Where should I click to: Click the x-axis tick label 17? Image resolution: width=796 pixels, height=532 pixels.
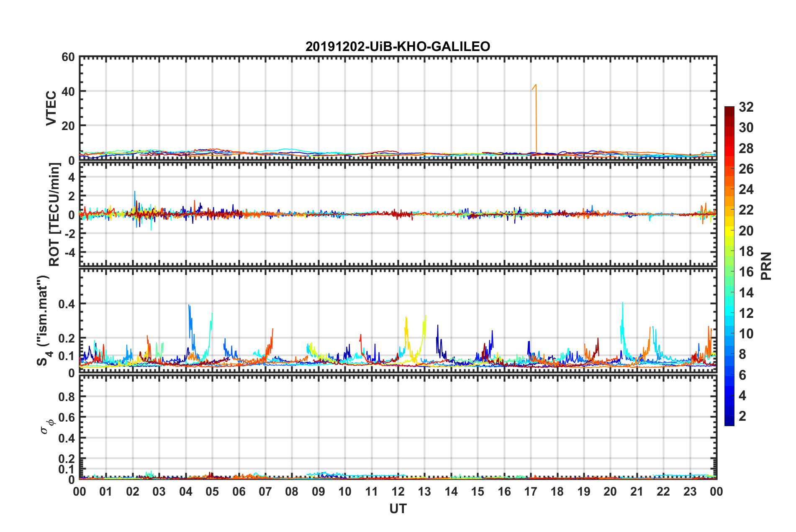531,491
